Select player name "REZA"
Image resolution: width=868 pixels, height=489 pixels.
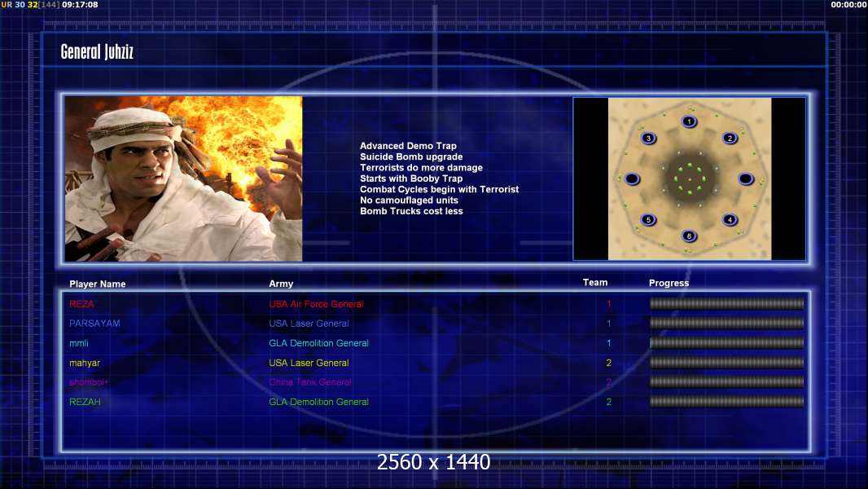click(x=82, y=304)
